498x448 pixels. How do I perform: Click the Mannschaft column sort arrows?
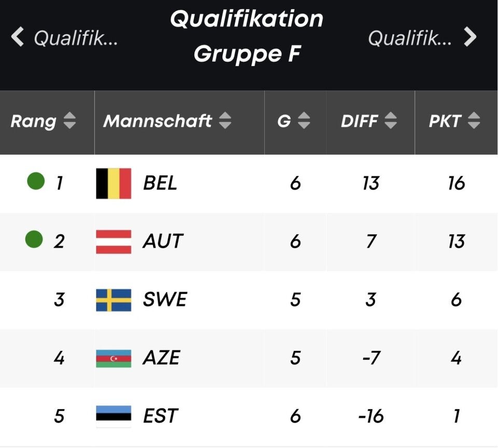point(225,121)
